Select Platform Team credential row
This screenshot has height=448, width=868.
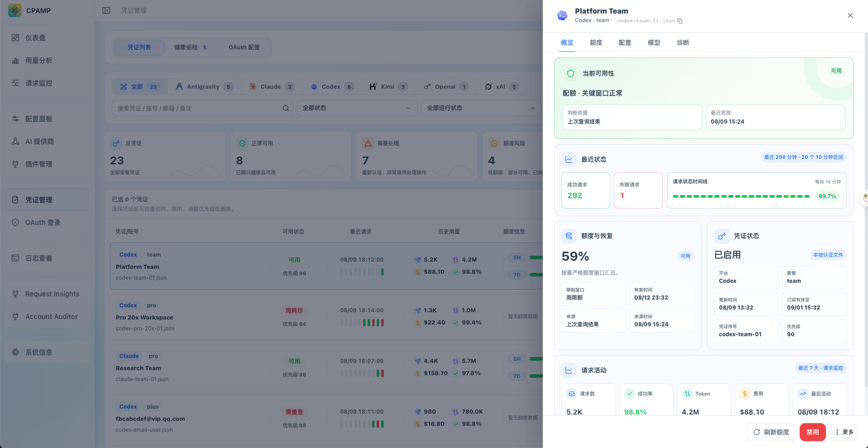pyautogui.click(x=326, y=266)
